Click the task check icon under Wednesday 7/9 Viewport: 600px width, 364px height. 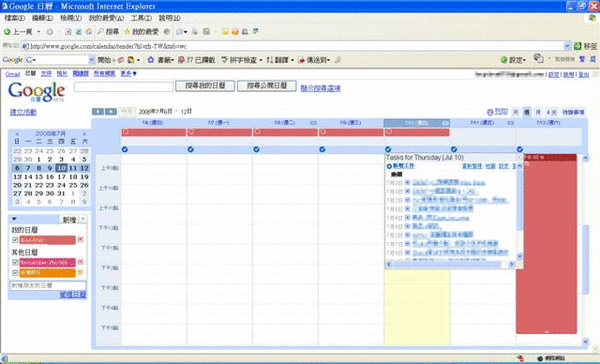[322, 149]
